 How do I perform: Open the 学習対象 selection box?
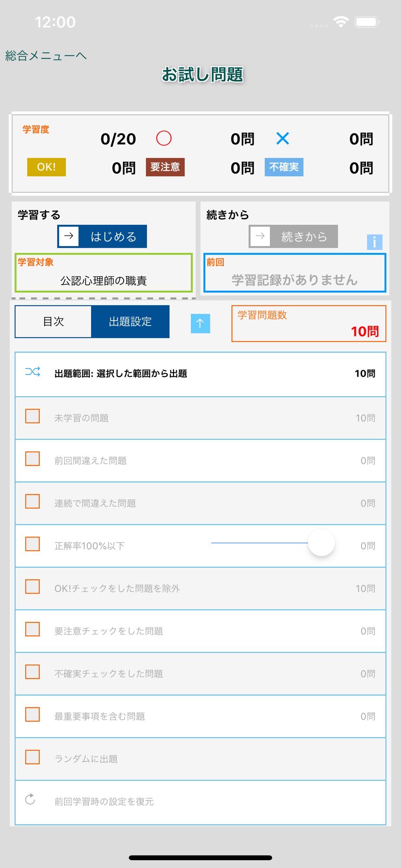[x=104, y=273]
